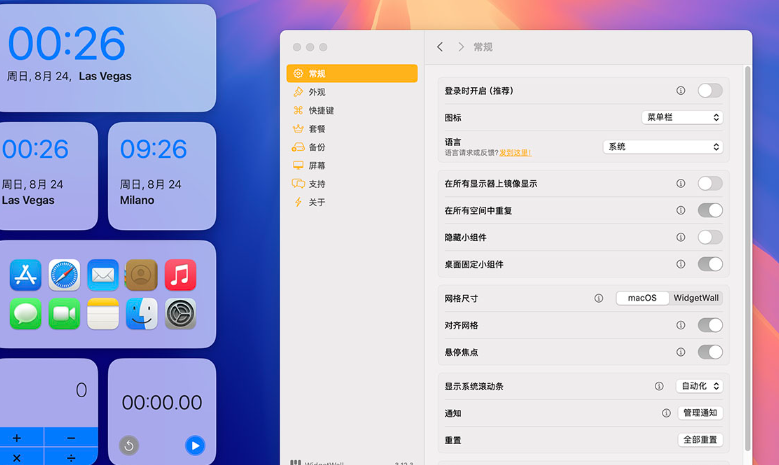Open 备份 settings section
The image size is (779, 465).
point(352,147)
